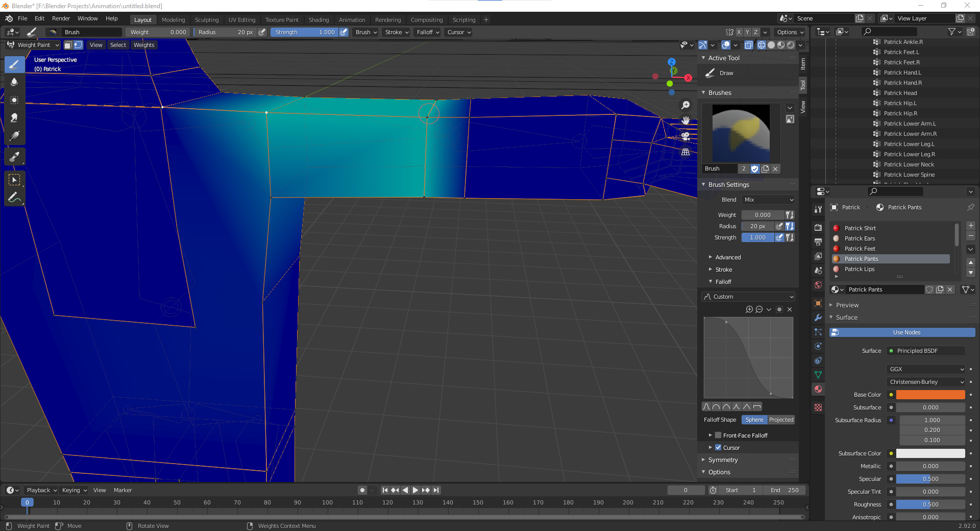Enable Front-Face Falloff checkbox
Viewport: 980px width, 531px height.
718,436
